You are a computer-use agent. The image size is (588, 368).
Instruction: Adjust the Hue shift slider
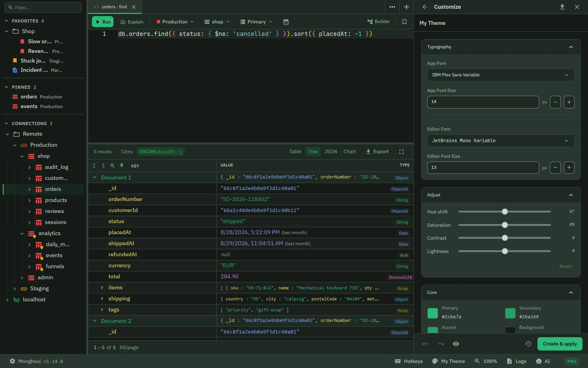[x=505, y=212]
